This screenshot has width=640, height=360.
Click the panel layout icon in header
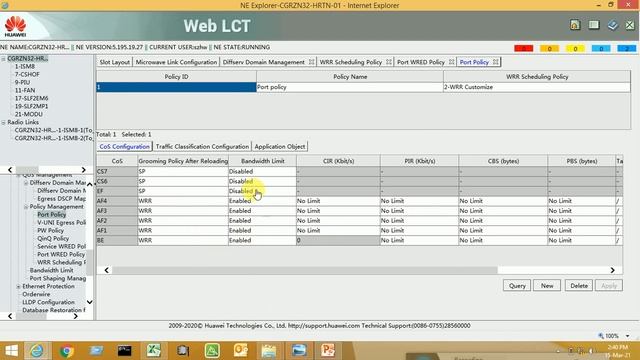click(x=593, y=25)
